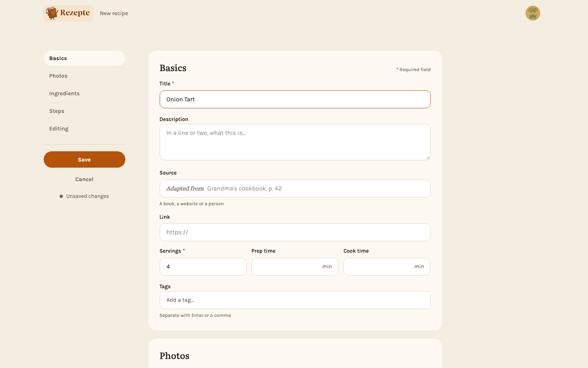The width and height of the screenshot is (588, 368).
Task: Click the Basics section heading
Action: tap(173, 68)
